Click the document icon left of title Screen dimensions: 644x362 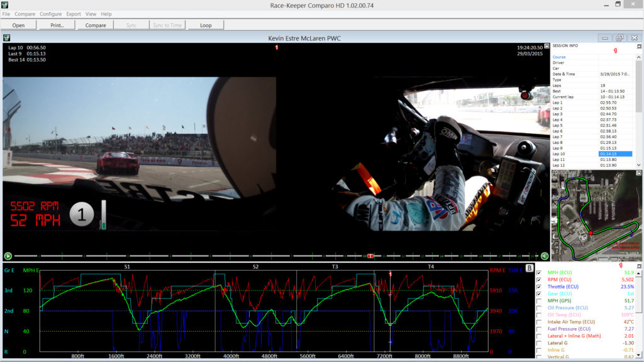pos(6,38)
